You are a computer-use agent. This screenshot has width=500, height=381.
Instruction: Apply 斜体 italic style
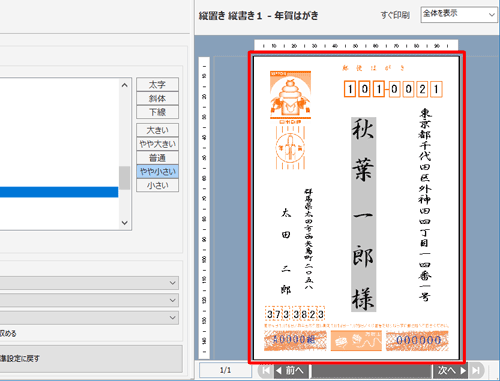tap(157, 98)
